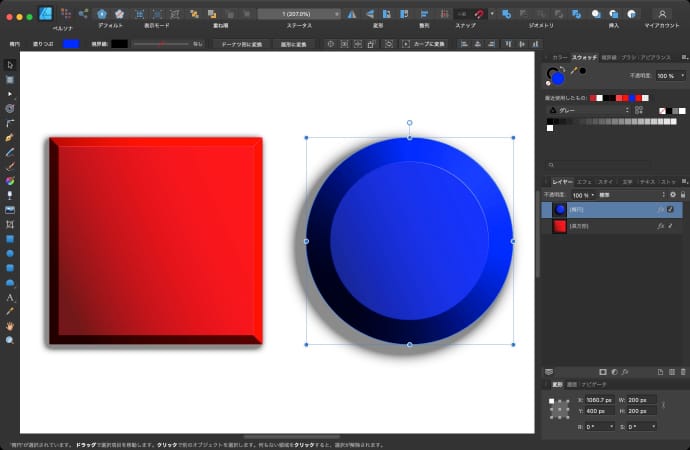
Task: Select the Pen tool
Action: pos(10,136)
